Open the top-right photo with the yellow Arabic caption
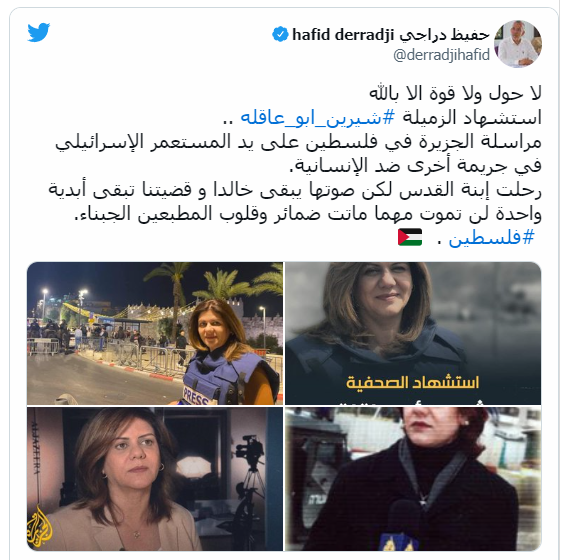This screenshot has height=560, width=561. pos(413,333)
